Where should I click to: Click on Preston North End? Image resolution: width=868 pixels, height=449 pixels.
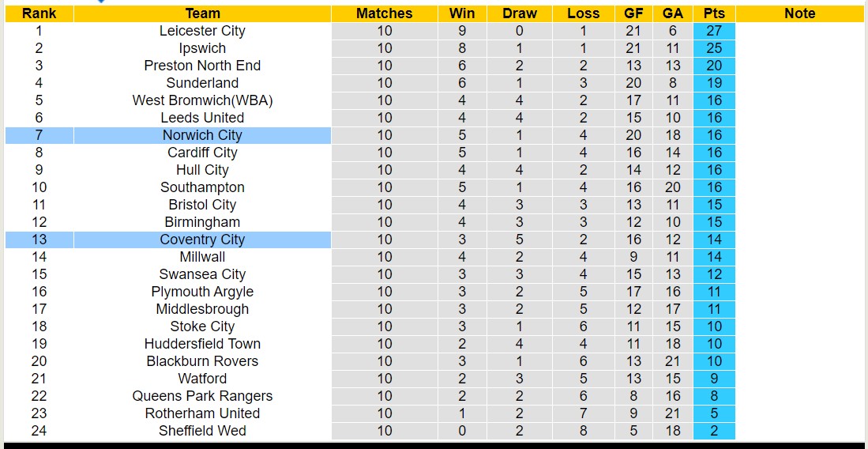click(202, 66)
